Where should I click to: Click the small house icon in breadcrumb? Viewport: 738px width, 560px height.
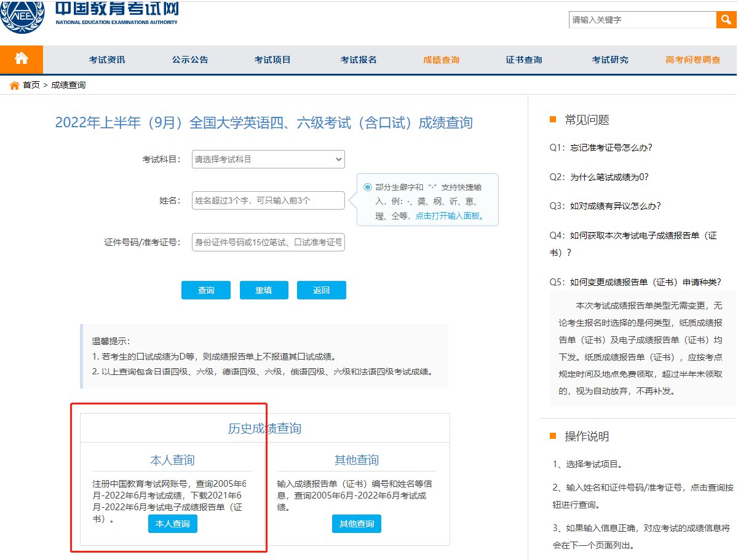pos(14,85)
